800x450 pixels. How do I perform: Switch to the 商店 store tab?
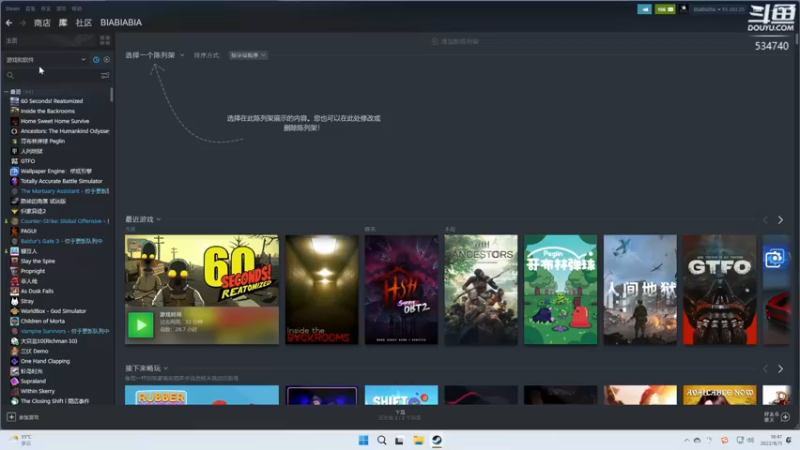click(42, 22)
